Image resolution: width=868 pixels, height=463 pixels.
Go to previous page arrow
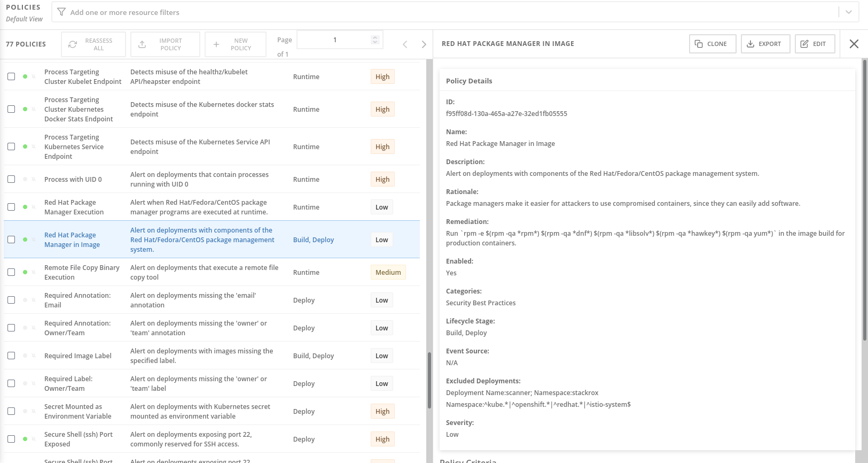point(405,44)
